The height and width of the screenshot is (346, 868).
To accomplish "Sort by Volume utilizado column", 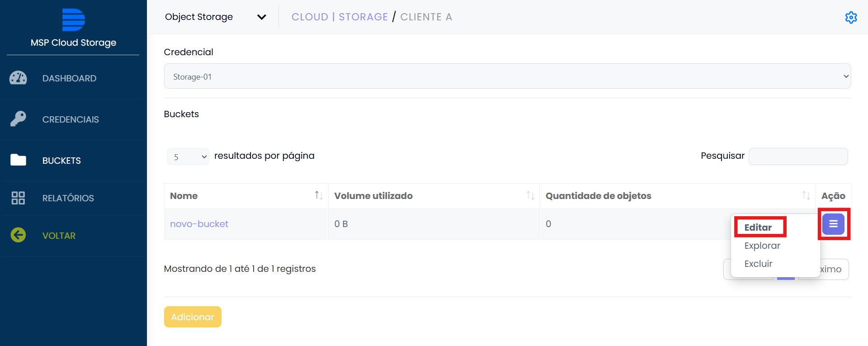I will point(530,195).
